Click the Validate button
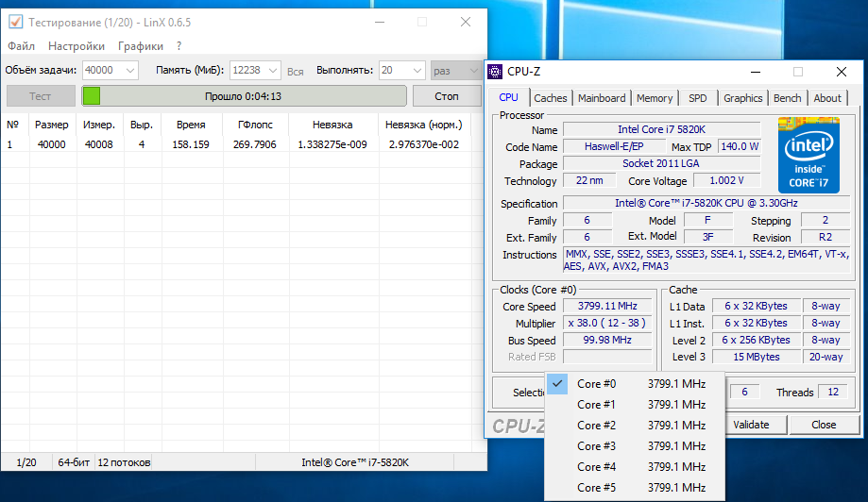This screenshot has width=868, height=502. click(751, 425)
